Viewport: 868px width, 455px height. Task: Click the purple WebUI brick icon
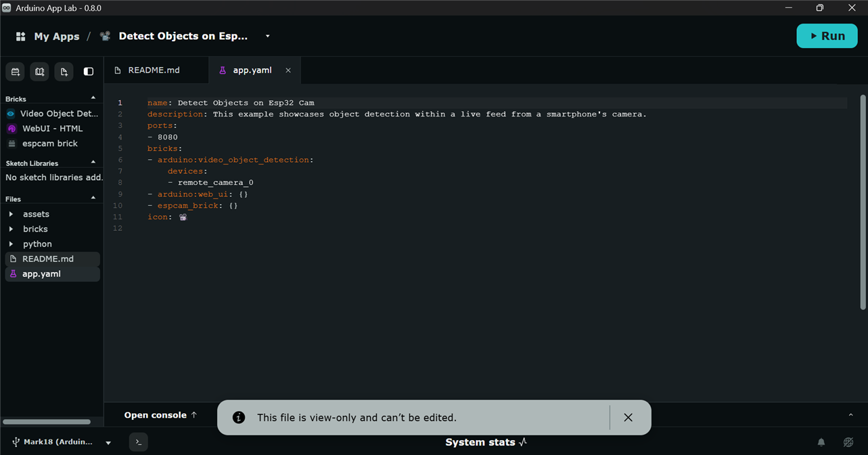[11, 129]
